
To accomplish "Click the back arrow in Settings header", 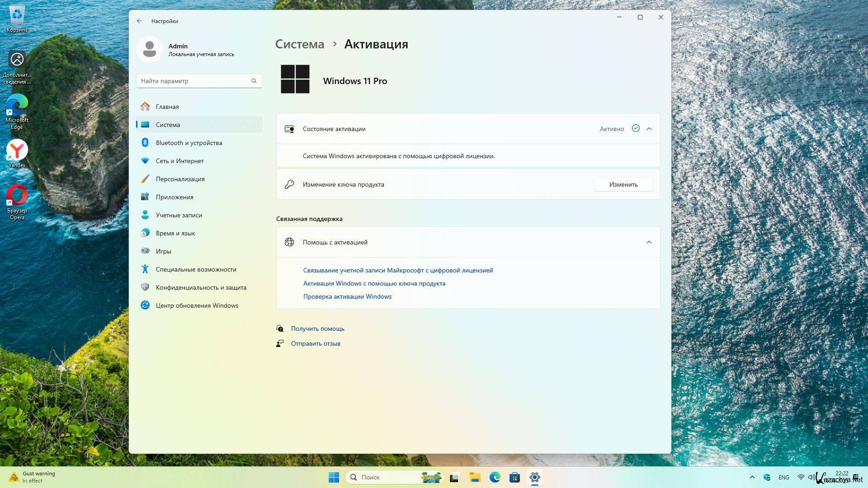I will pyautogui.click(x=140, y=21).
